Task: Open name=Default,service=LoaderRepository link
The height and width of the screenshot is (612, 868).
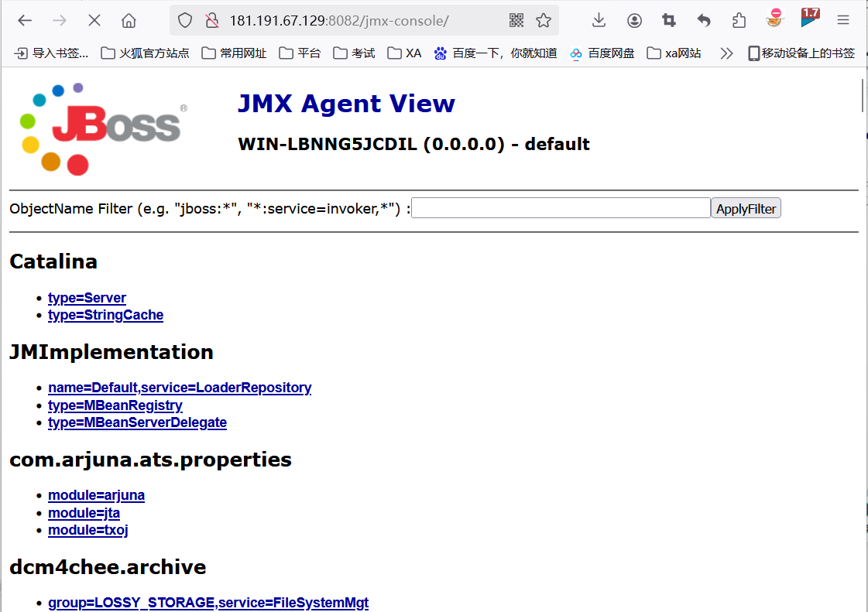Action: click(x=180, y=388)
